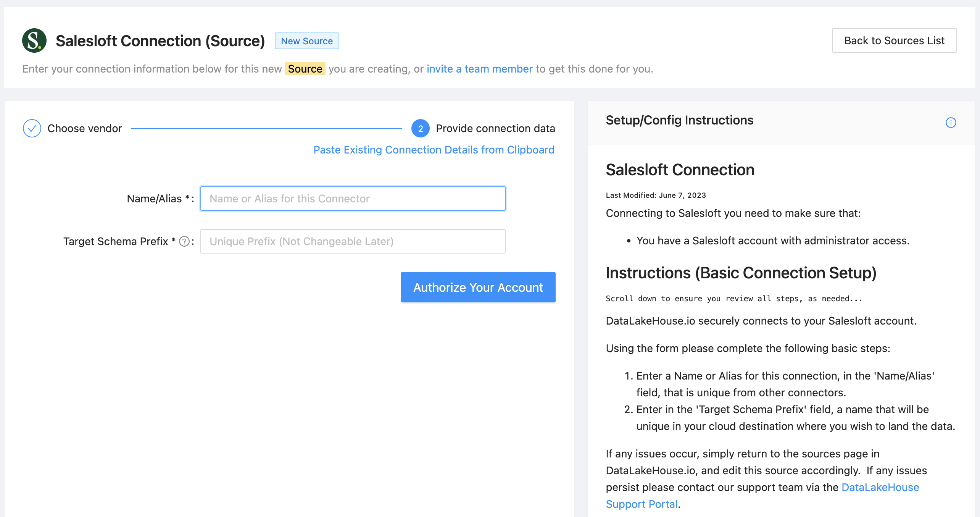Click the Salesloft logo icon

point(34,40)
